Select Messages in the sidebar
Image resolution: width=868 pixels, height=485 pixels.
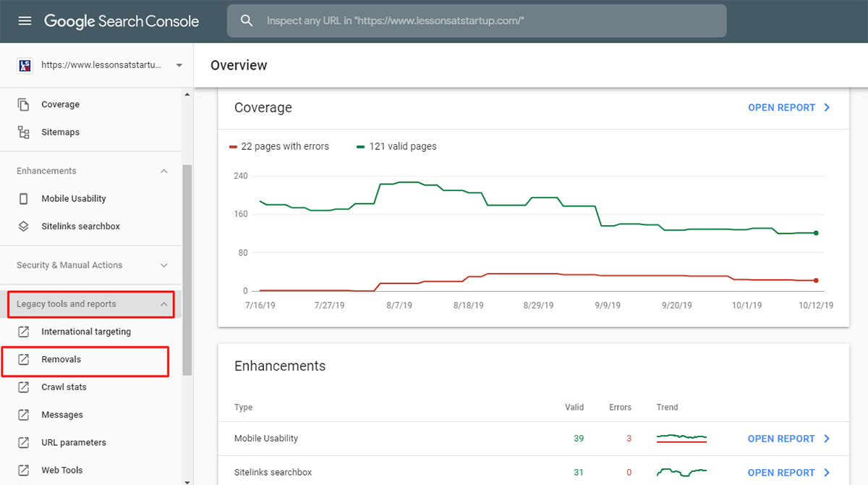(62, 415)
